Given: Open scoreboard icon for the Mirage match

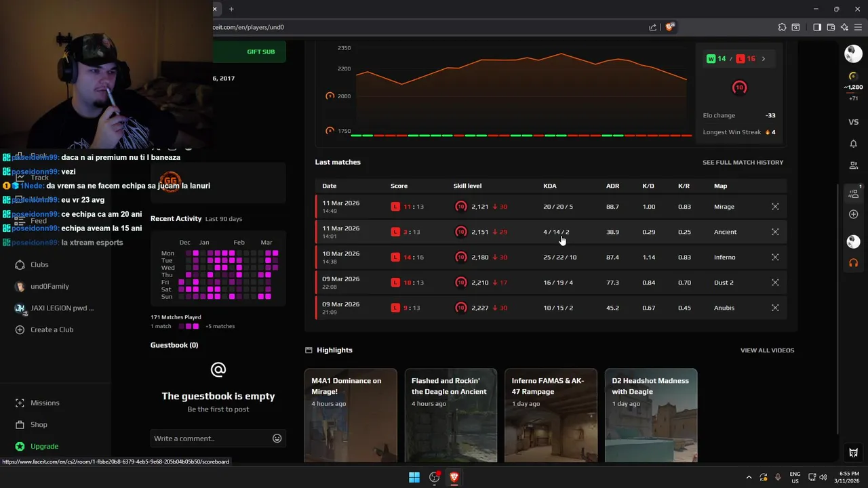Looking at the screenshot, I should (775, 207).
